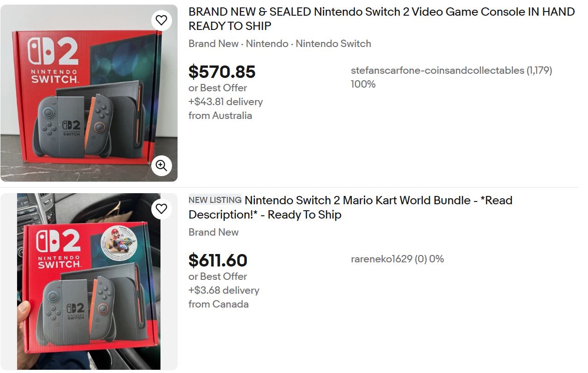The image size is (588, 373).
Task: Click the +$3.68 delivery text
Action: (x=224, y=290)
